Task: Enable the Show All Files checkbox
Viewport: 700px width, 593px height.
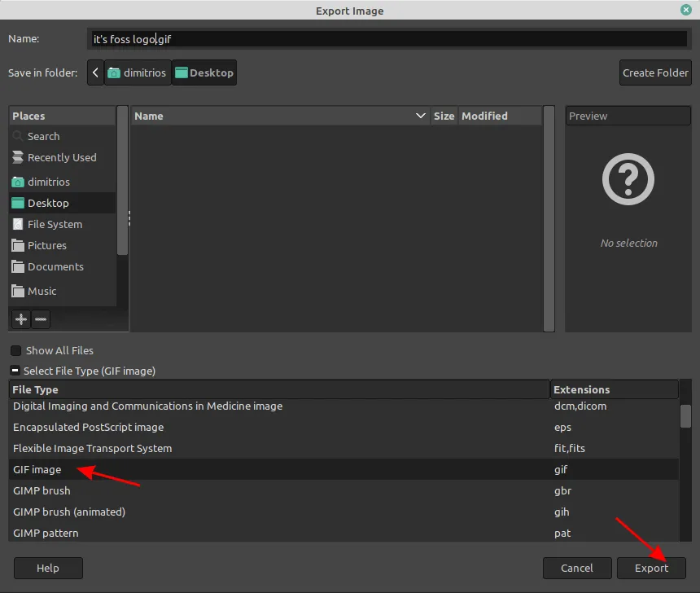Action: (x=15, y=351)
